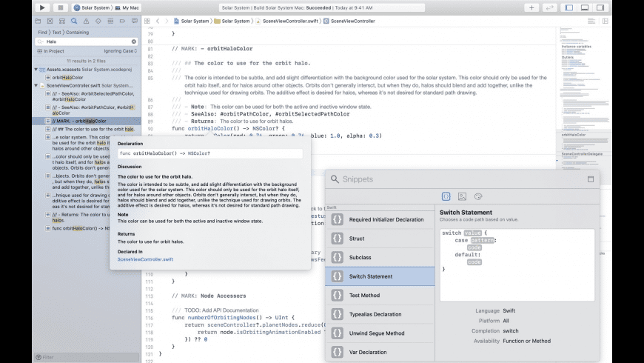Switch library to the Color palette tab

coord(477,196)
